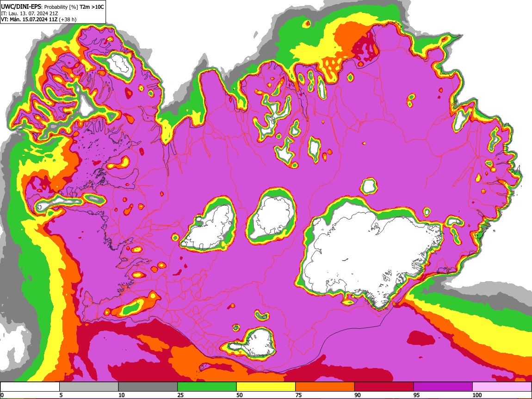
Task: Click the white 0–5% legend swatch
Action: 30,387
